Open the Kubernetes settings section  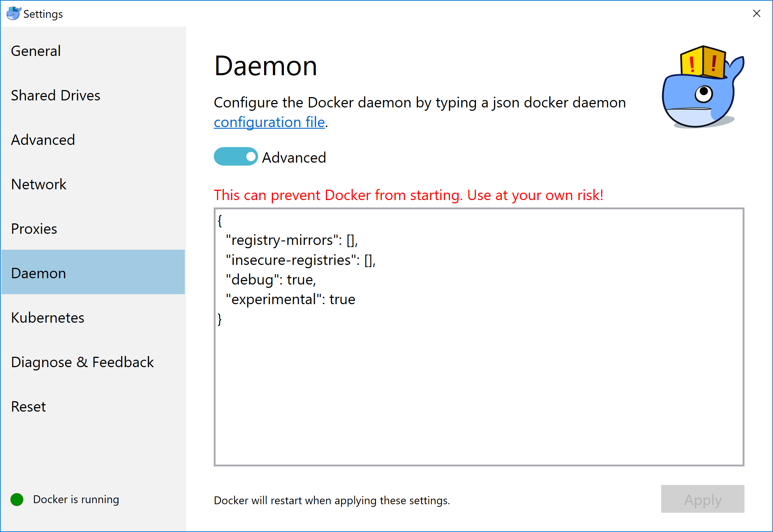pos(48,317)
